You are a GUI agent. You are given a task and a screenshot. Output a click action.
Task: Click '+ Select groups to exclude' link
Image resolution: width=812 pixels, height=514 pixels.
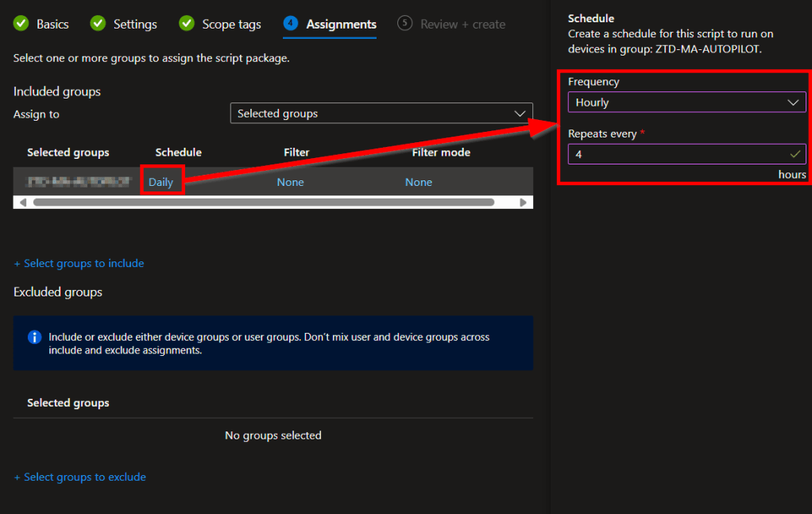pyautogui.click(x=79, y=477)
